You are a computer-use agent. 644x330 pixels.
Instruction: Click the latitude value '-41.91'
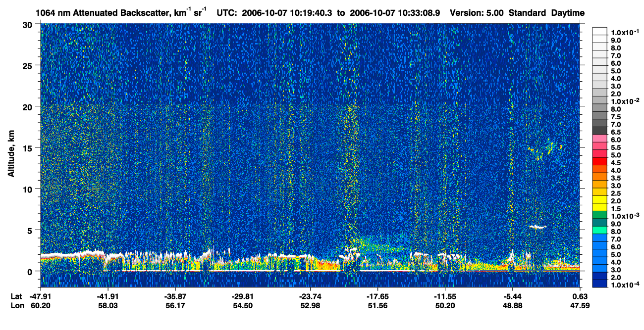pos(107,296)
